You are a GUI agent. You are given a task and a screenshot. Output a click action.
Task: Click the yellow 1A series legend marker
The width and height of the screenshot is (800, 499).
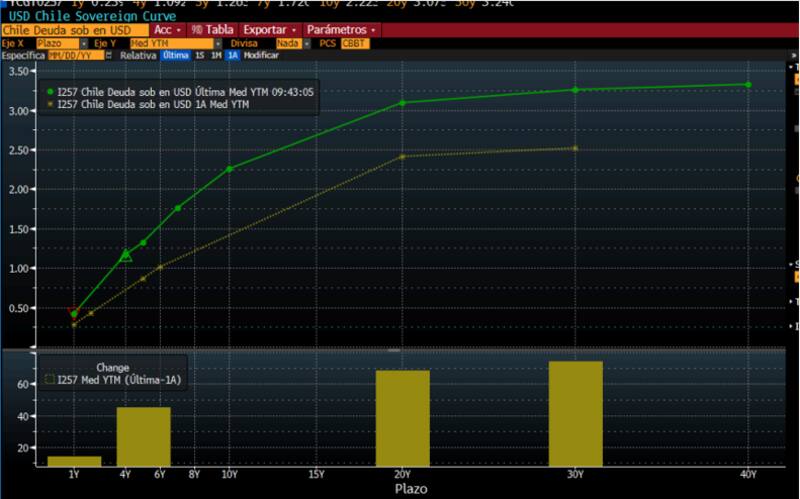tap(50, 104)
